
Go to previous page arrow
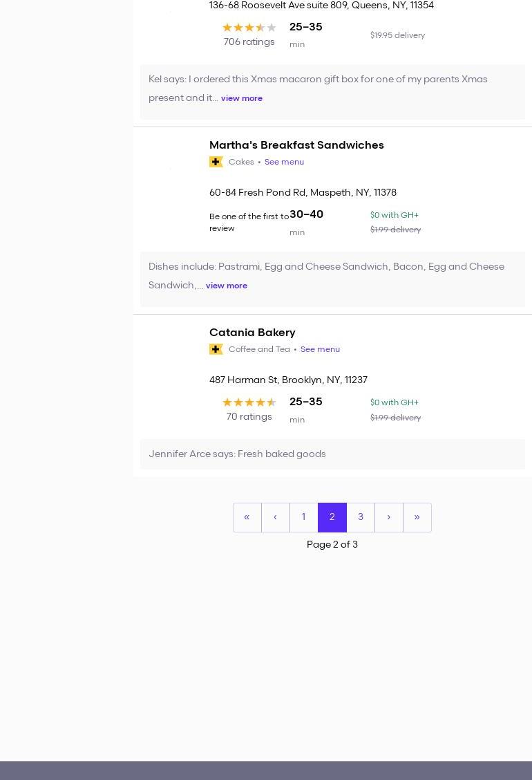point(275,517)
